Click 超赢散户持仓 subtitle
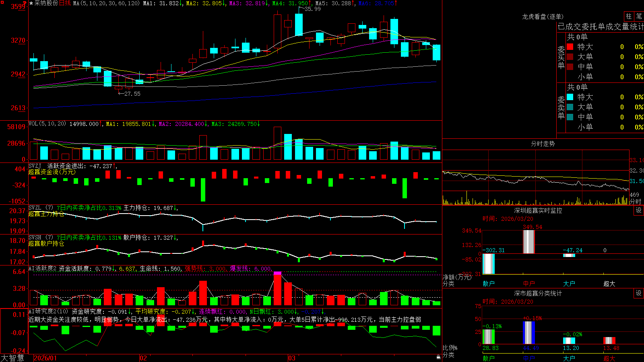Screen dimensions: 644x362 click(46, 243)
